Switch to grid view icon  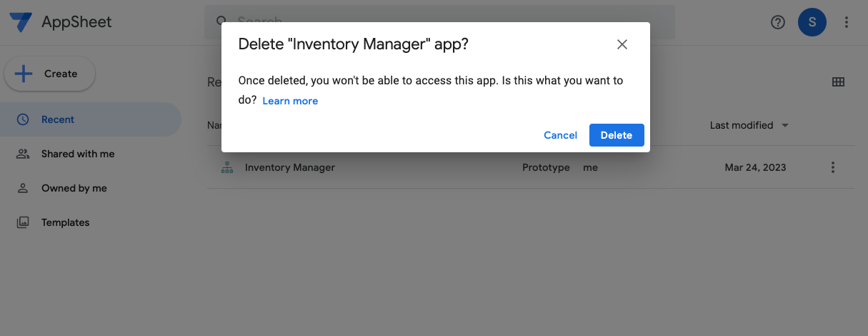click(x=839, y=82)
